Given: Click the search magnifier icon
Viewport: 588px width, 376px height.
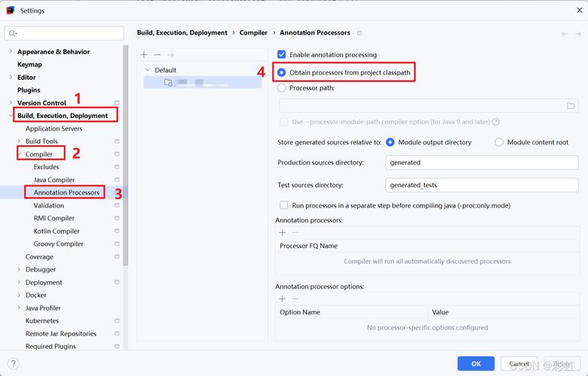Looking at the screenshot, I should (14, 34).
